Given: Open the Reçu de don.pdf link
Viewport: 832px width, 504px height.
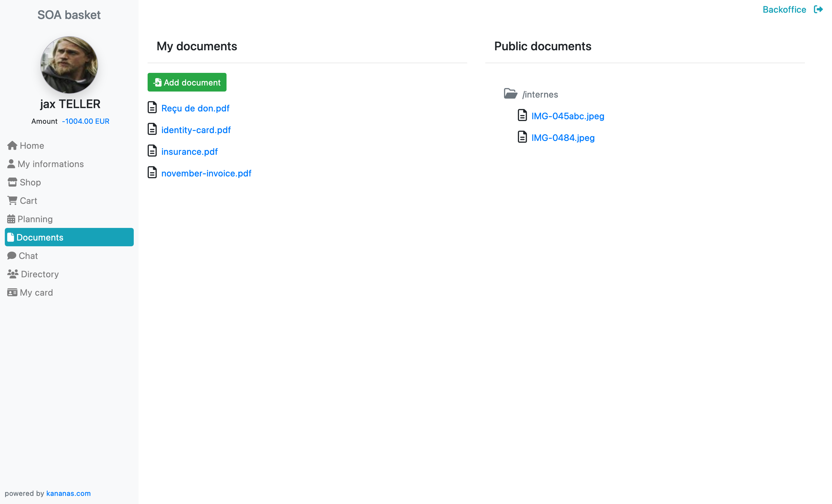Looking at the screenshot, I should point(195,108).
